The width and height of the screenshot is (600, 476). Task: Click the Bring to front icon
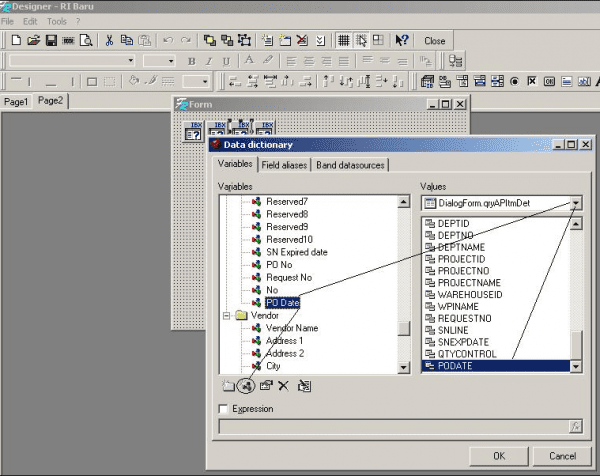210,40
